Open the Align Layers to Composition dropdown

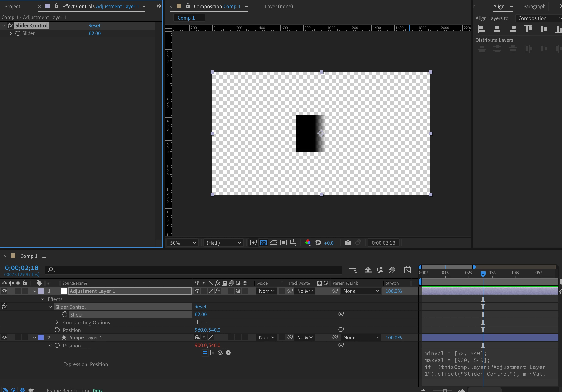539,18
